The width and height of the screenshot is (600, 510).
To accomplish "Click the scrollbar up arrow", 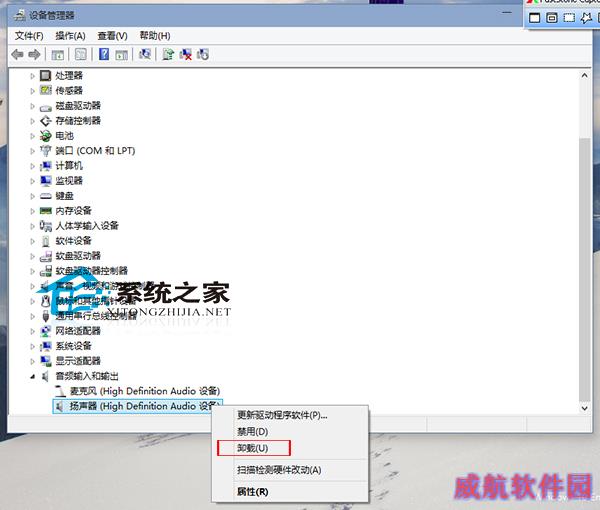I will click(585, 76).
